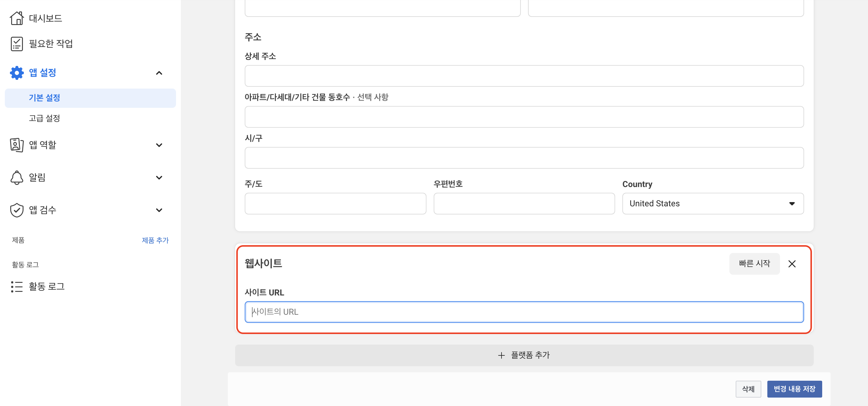868x406 pixels.
Task: Click the 제품 추가 link
Action: point(155,240)
